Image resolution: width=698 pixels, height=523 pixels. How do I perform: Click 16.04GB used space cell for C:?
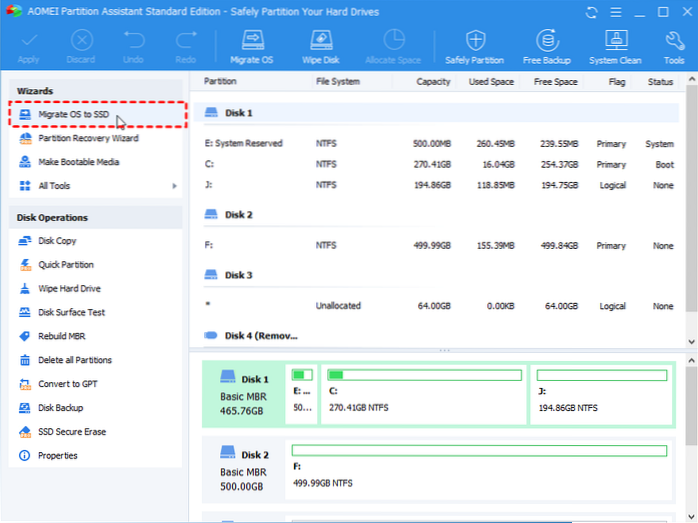499,165
